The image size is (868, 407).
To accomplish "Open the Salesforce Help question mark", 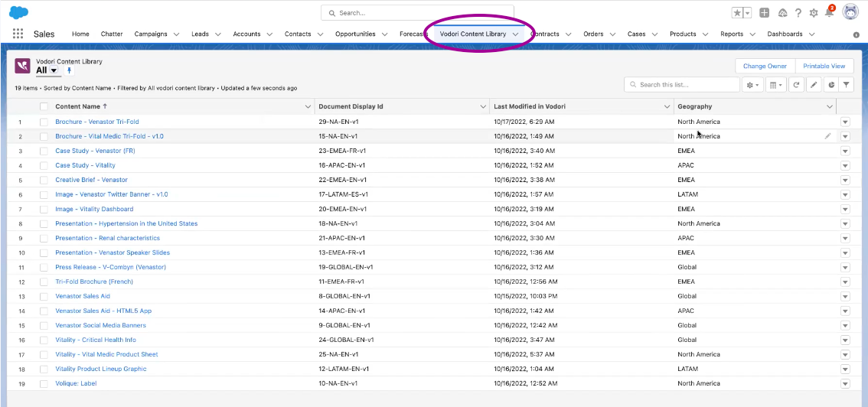I will coord(798,13).
